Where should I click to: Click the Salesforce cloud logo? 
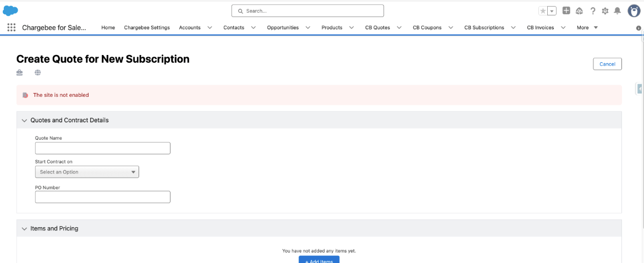point(10,10)
